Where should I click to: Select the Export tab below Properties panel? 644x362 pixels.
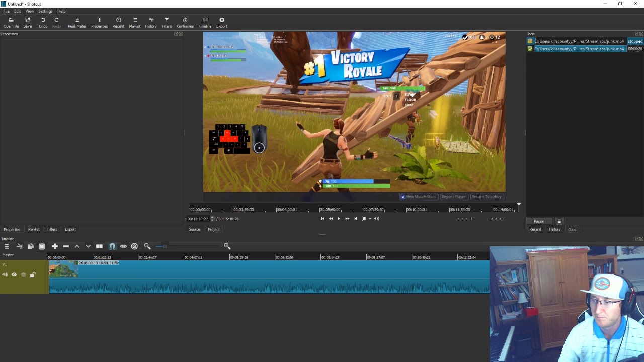(x=70, y=229)
